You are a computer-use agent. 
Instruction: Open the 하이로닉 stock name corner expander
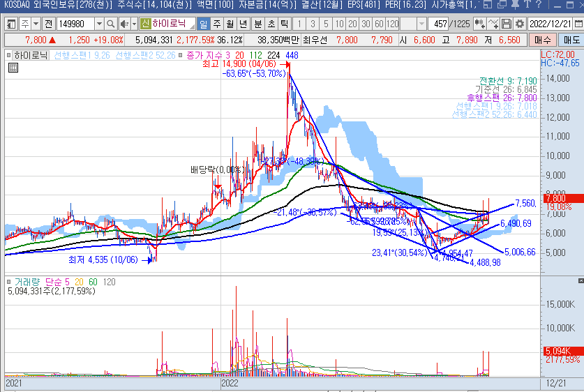pyautogui.click(x=192, y=27)
